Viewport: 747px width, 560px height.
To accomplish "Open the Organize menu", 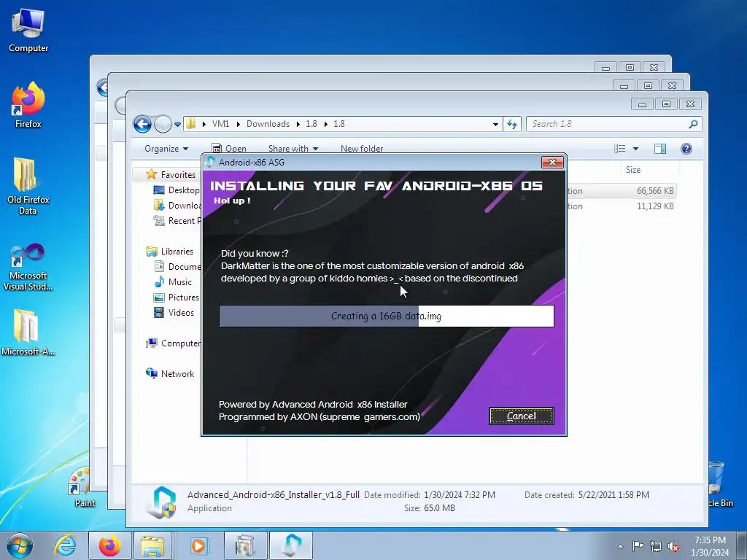I will (x=166, y=149).
